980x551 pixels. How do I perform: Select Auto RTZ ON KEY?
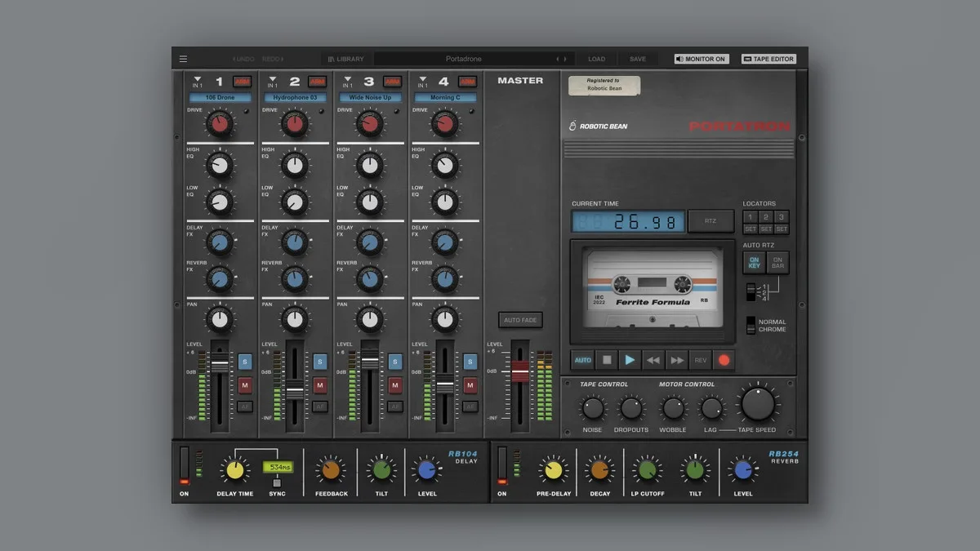tap(754, 263)
